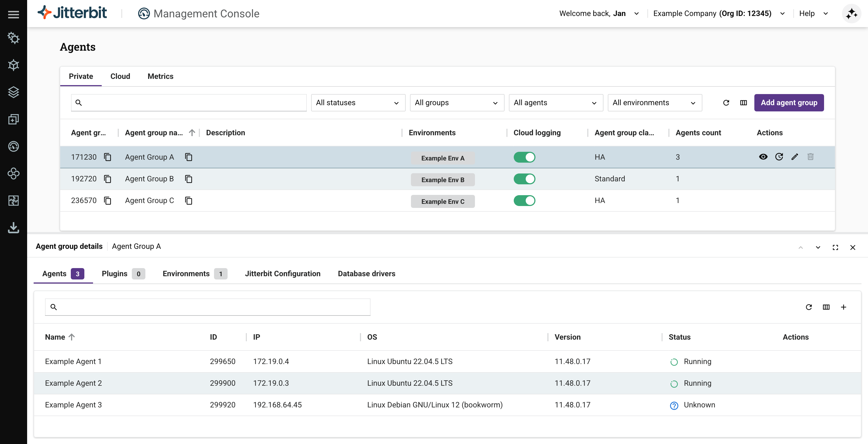Open the All statuses dropdown

tap(358, 103)
